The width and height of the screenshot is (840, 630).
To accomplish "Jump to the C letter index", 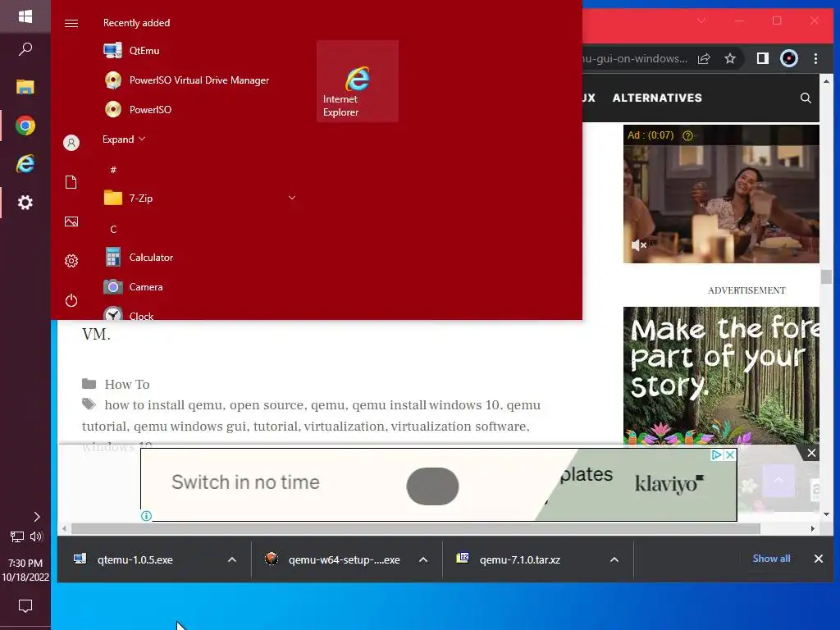I will click(113, 230).
